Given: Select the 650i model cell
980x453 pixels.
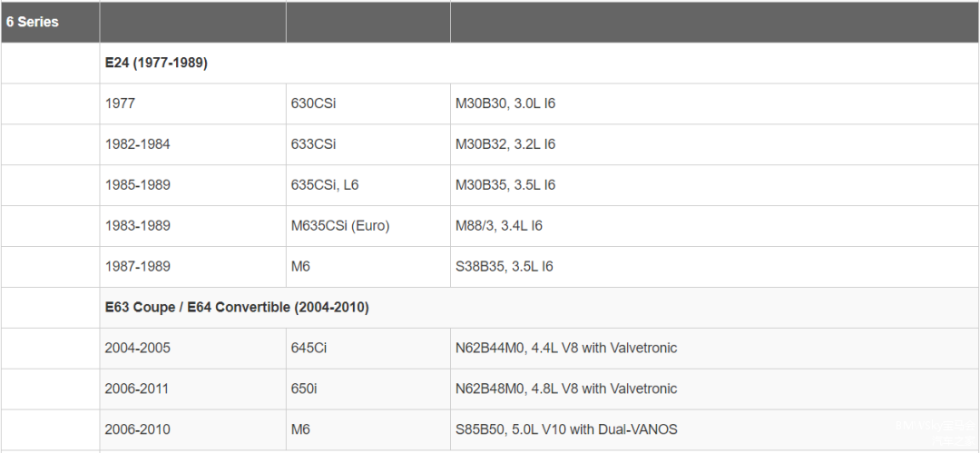Looking at the screenshot, I should pos(304,389).
